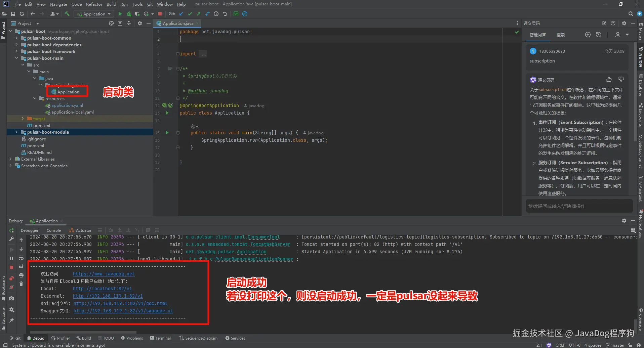Give a thumbs-up to the 通义灵码 answer

(609, 80)
